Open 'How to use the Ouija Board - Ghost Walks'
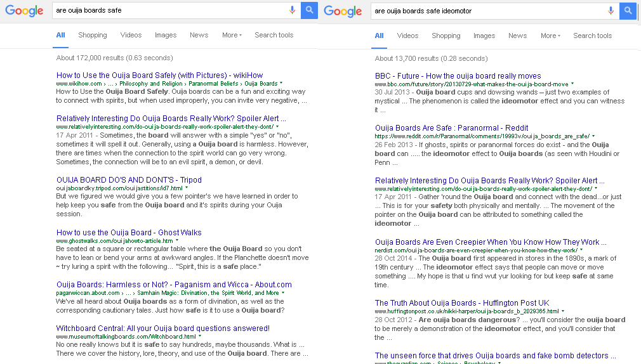Viewport: 641px width, 364px height. [x=129, y=233]
